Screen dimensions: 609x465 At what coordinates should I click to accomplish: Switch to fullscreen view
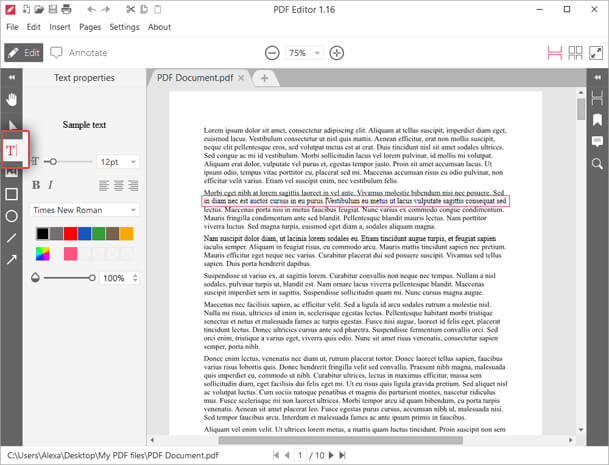click(597, 52)
